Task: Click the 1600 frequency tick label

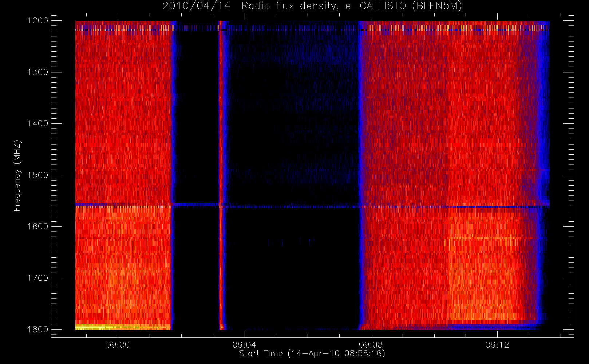Action: coord(38,226)
